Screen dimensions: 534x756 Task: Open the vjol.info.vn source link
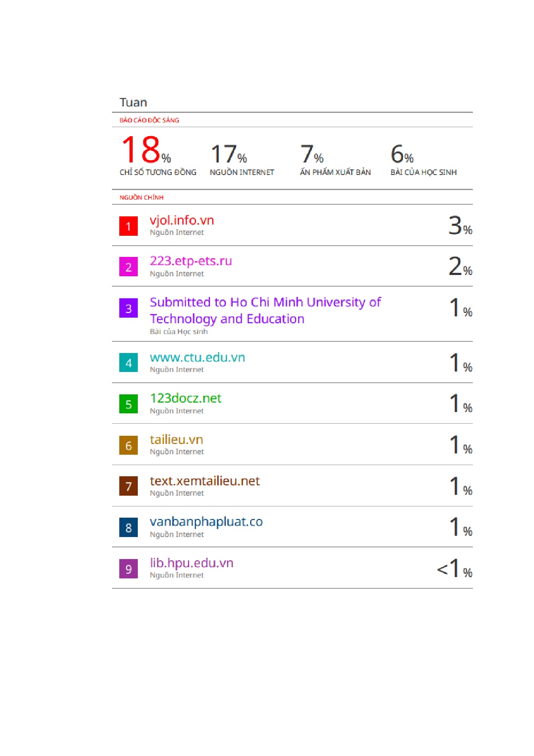click(182, 220)
